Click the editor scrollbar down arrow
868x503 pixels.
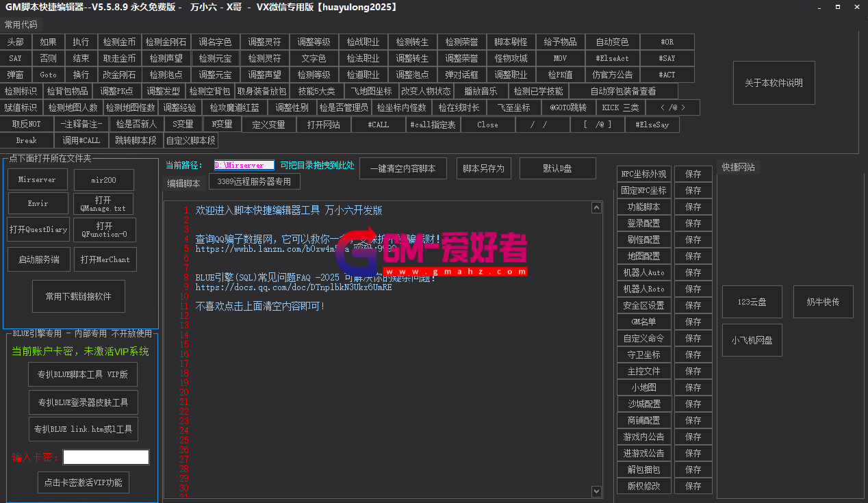pos(596,491)
